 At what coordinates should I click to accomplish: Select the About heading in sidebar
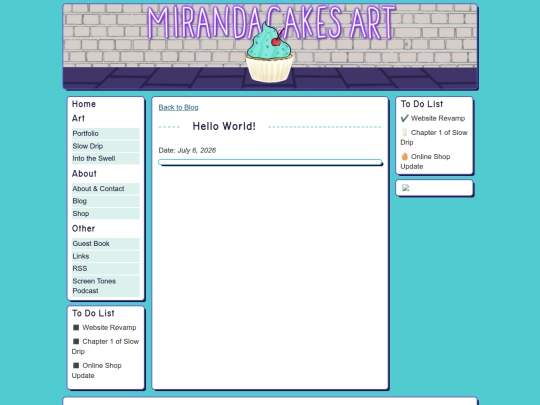84,174
